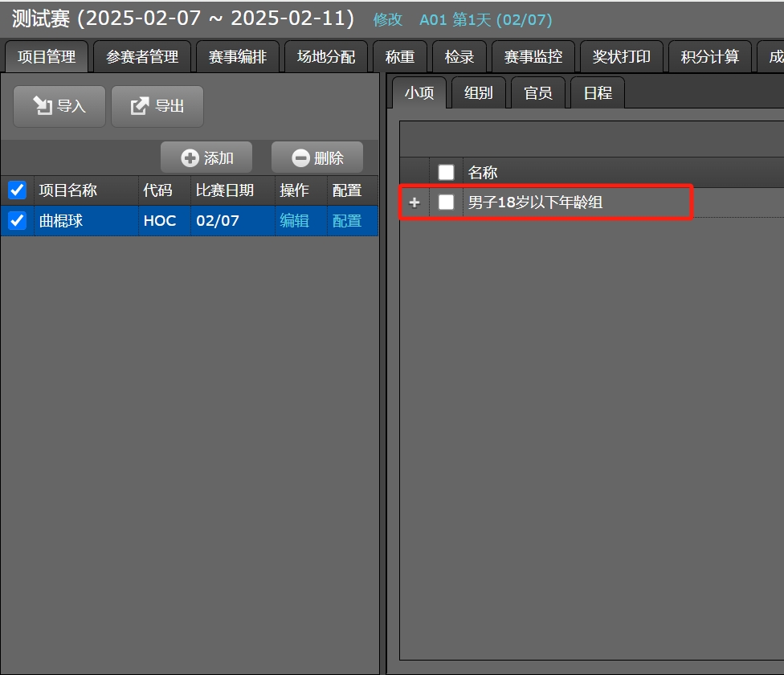
Task: Tick the header checkbox beside 名称
Action: click(446, 172)
